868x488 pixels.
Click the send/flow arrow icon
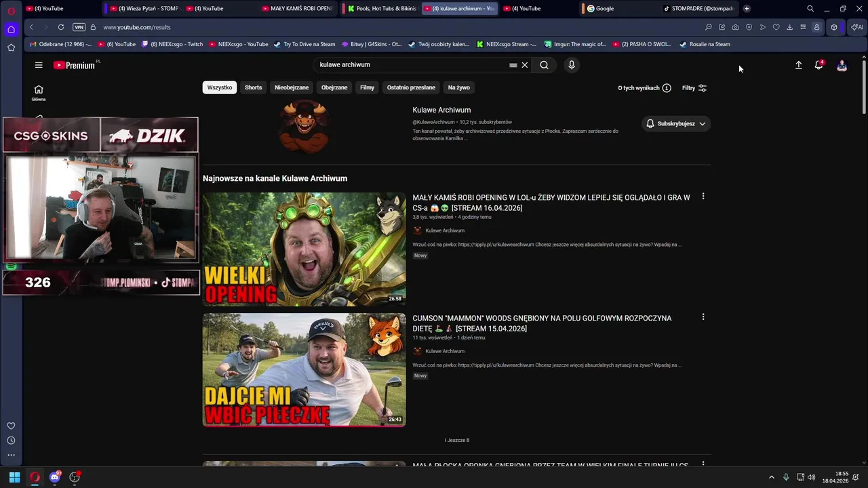[x=763, y=27]
